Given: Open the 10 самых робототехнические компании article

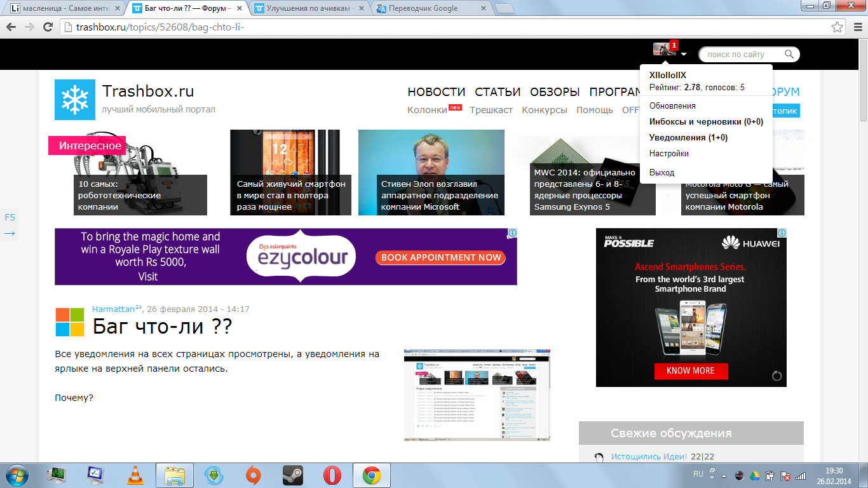Looking at the screenshot, I should [140, 195].
